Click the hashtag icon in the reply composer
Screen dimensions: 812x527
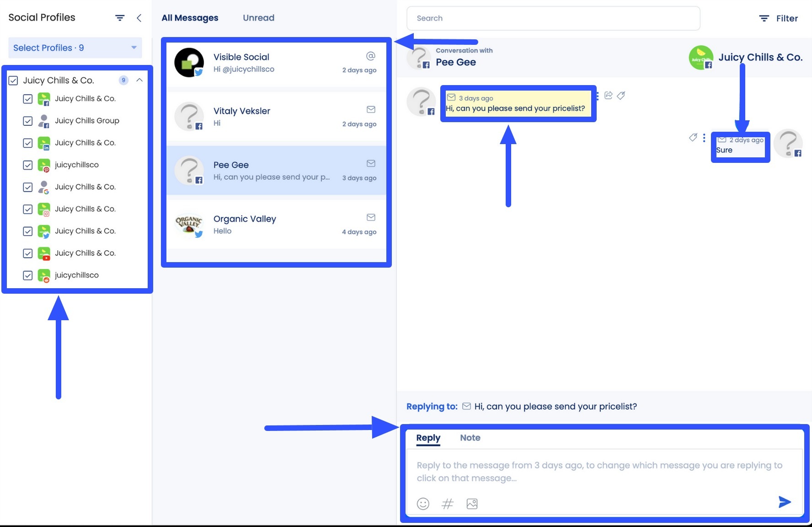448,504
